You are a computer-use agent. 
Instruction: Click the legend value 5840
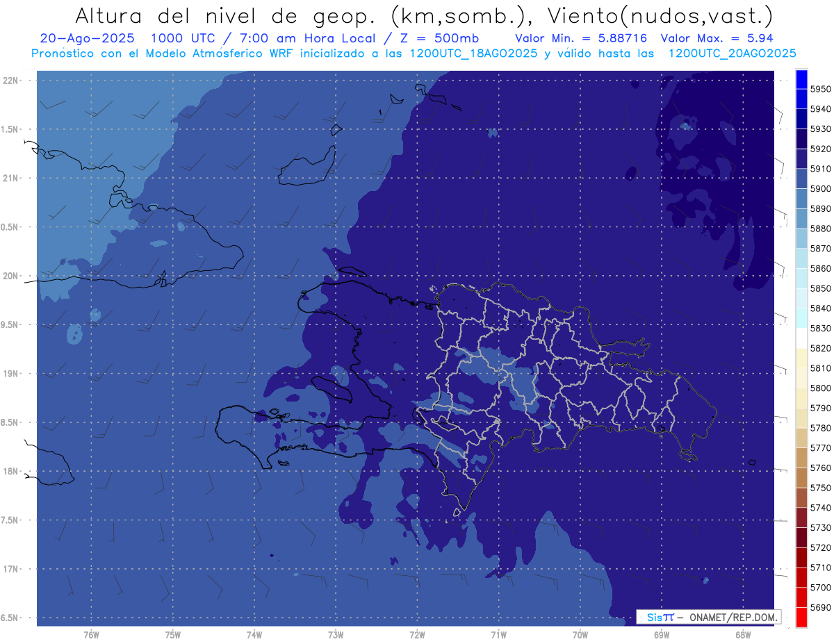point(821,308)
